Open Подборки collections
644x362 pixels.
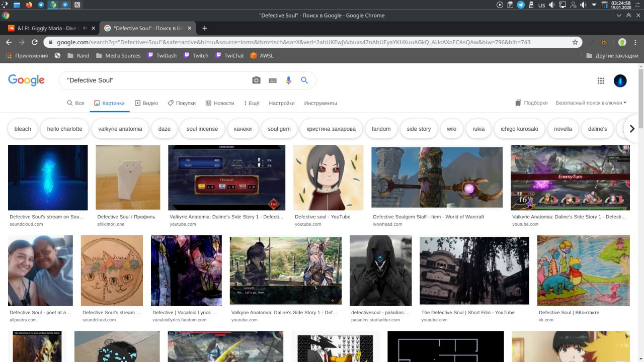coord(531,103)
